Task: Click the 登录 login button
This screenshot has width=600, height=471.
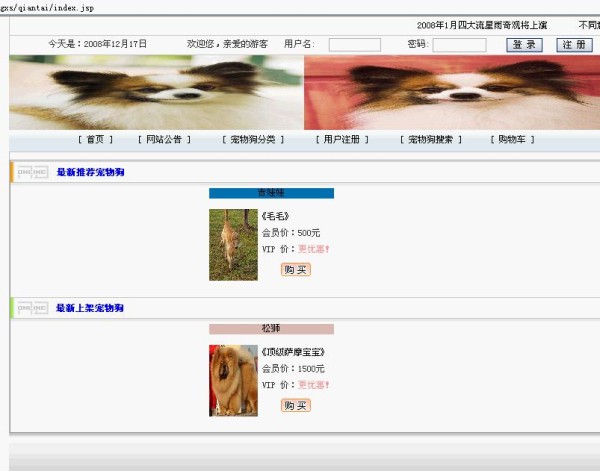Action: (524, 45)
